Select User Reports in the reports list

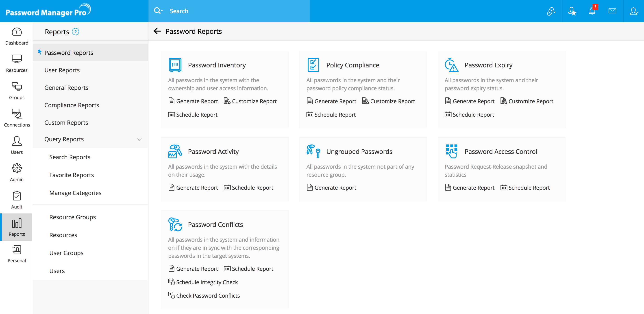click(62, 70)
